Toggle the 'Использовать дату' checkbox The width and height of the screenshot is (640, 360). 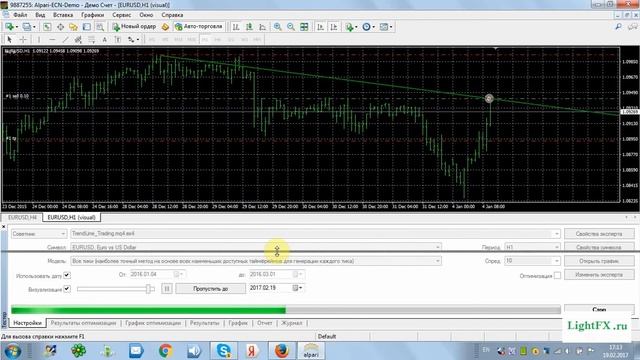[x=67, y=276]
